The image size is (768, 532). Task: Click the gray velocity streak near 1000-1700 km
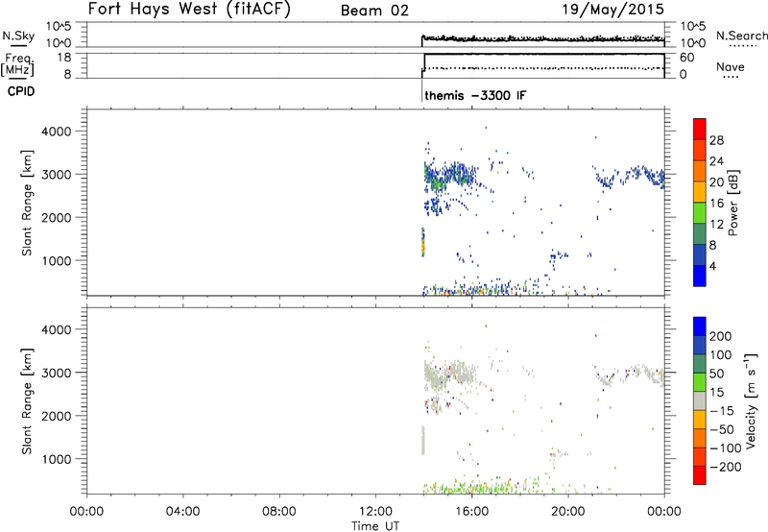coord(423,441)
